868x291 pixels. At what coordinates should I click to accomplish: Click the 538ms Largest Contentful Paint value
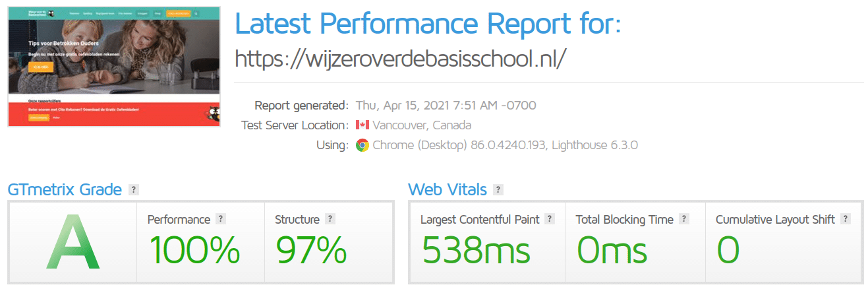pyautogui.click(x=476, y=251)
